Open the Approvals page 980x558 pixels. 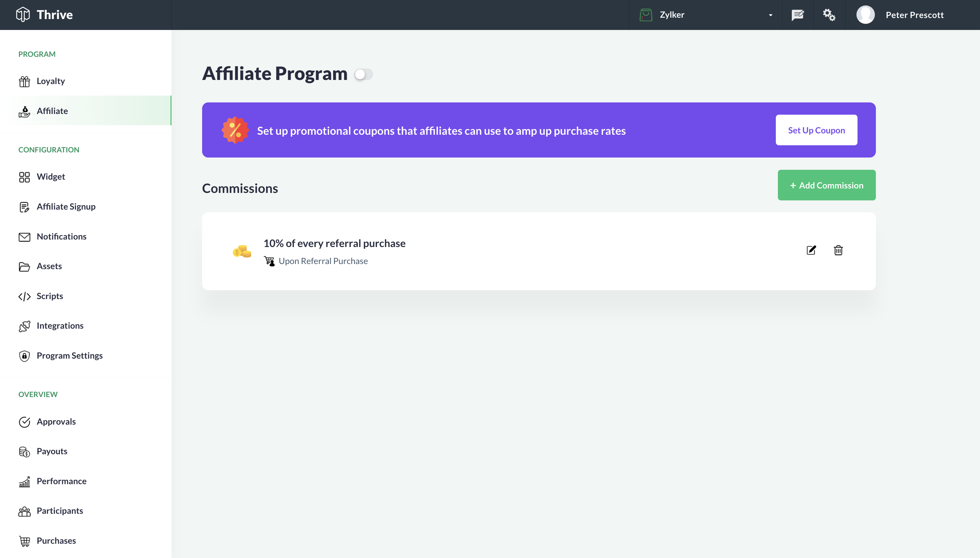click(56, 422)
